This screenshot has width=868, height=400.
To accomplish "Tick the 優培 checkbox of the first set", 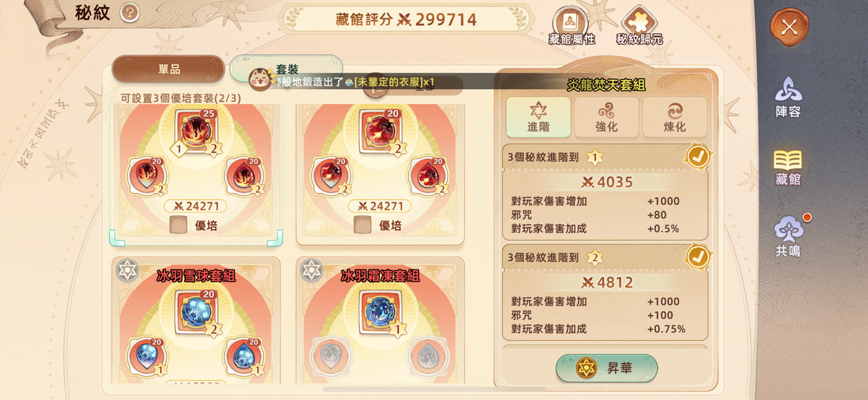I will 178,225.
